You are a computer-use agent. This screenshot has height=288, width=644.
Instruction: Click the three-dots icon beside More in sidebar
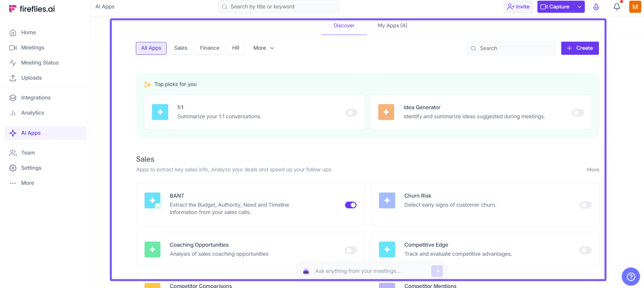pyautogui.click(x=13, y=183)
